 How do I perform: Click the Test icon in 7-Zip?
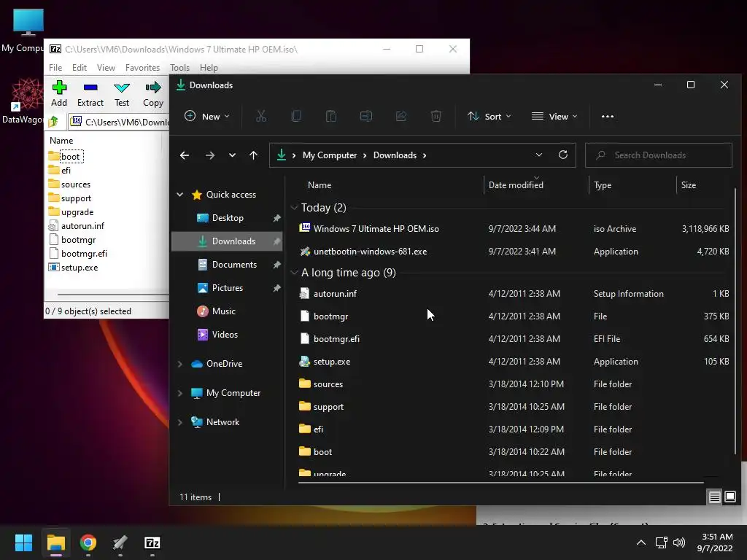click(x=122, y=87)
